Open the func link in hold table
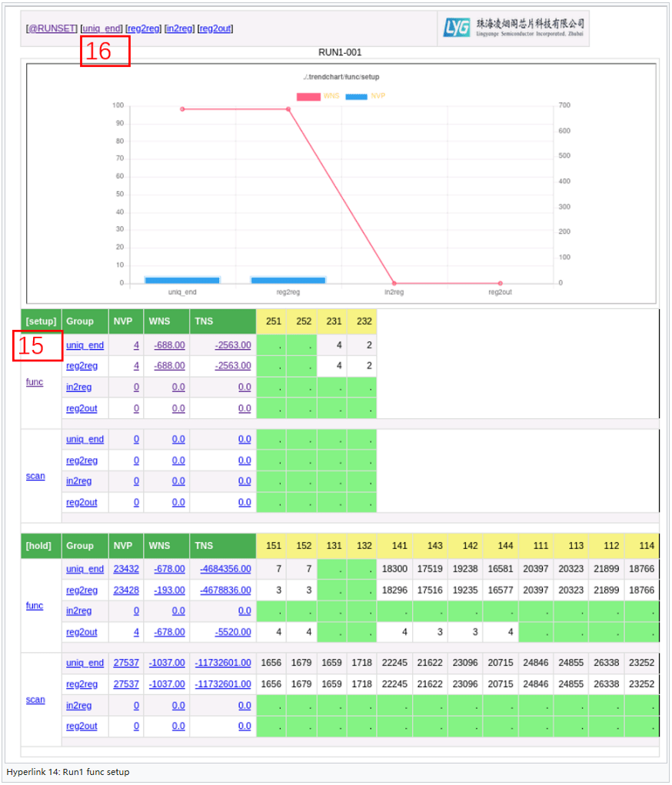This screenshot has width=672, height=785. tap(35, 606)
